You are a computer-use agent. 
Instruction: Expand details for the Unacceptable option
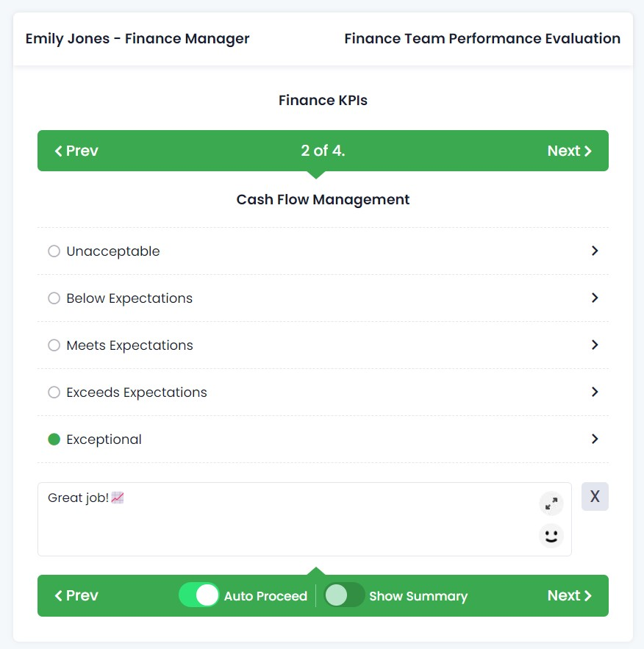pyautogui.click(x=595, y=251)
